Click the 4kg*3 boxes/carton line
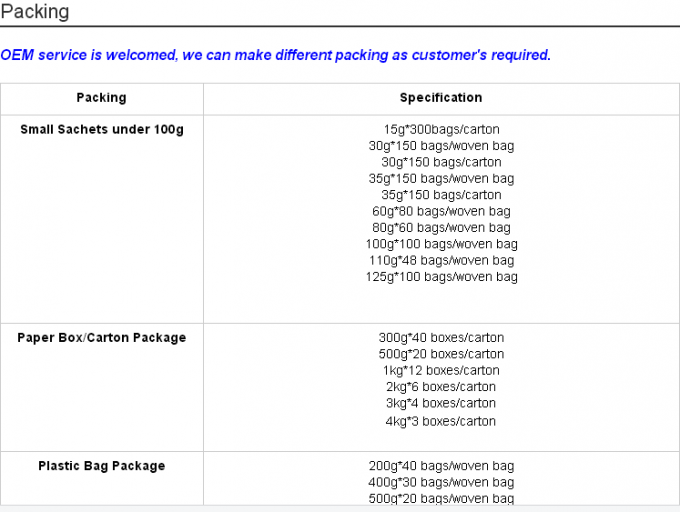The image size is (680, 512). (x=441, y=421)
